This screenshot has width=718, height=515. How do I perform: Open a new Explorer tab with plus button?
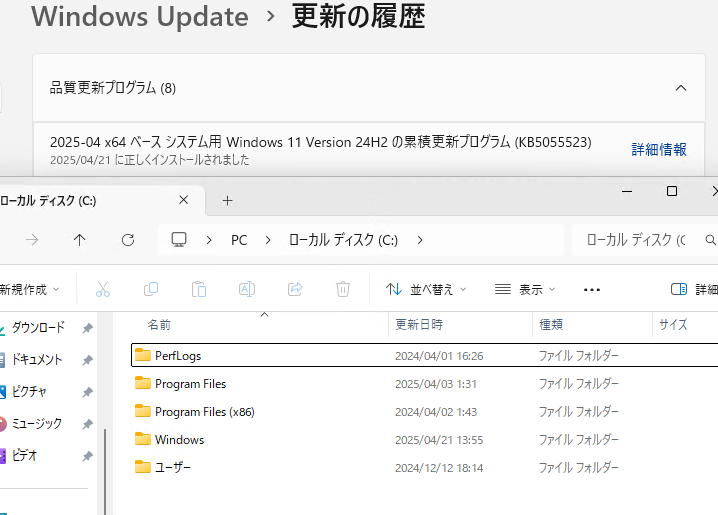point(228,201)
